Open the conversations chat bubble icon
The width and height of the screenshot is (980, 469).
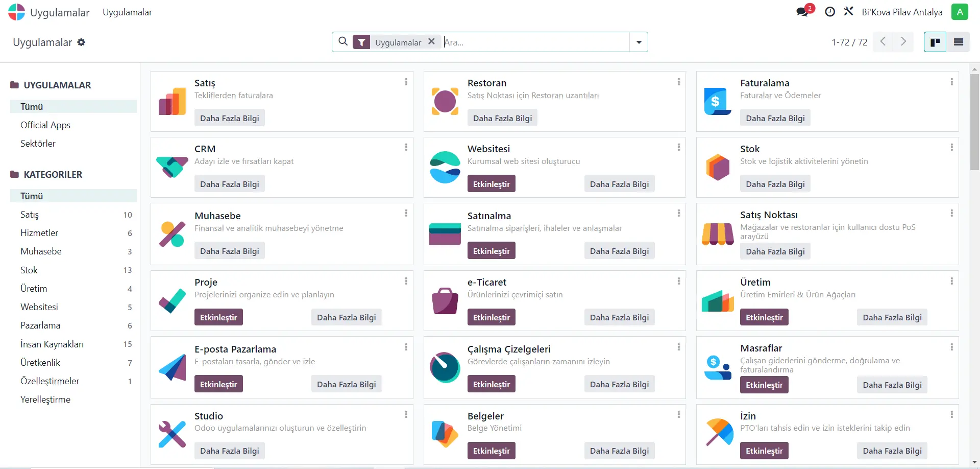click(x=802, y=12)
